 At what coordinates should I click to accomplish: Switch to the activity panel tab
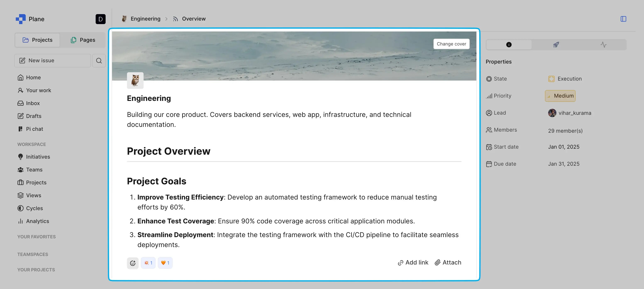point(604,45)
